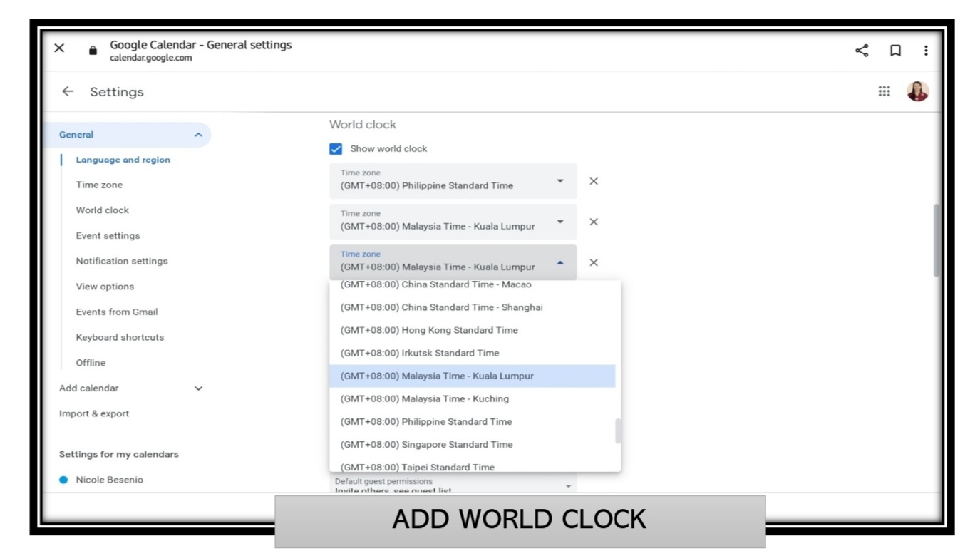Image resolution: width=980 pixels, height=556 pixels.
Task: Remove the second world clock row
Action: tap(593, 222)
